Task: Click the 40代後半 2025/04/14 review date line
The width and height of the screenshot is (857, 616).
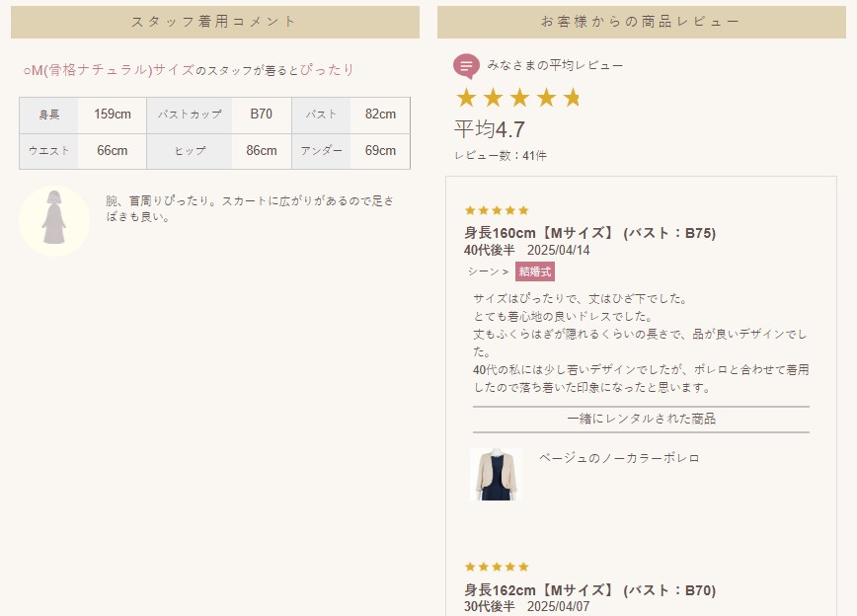Action: tap(527, 251)
